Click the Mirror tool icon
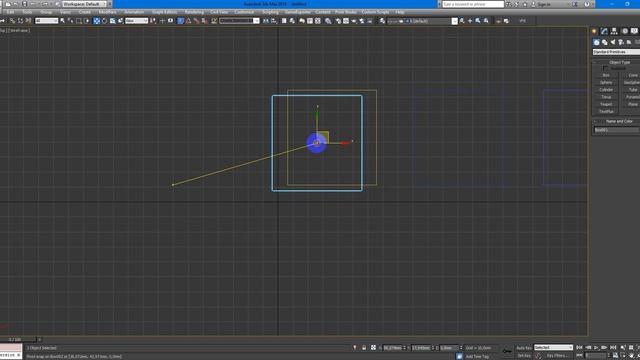640x360 pixels. point(266,21)
